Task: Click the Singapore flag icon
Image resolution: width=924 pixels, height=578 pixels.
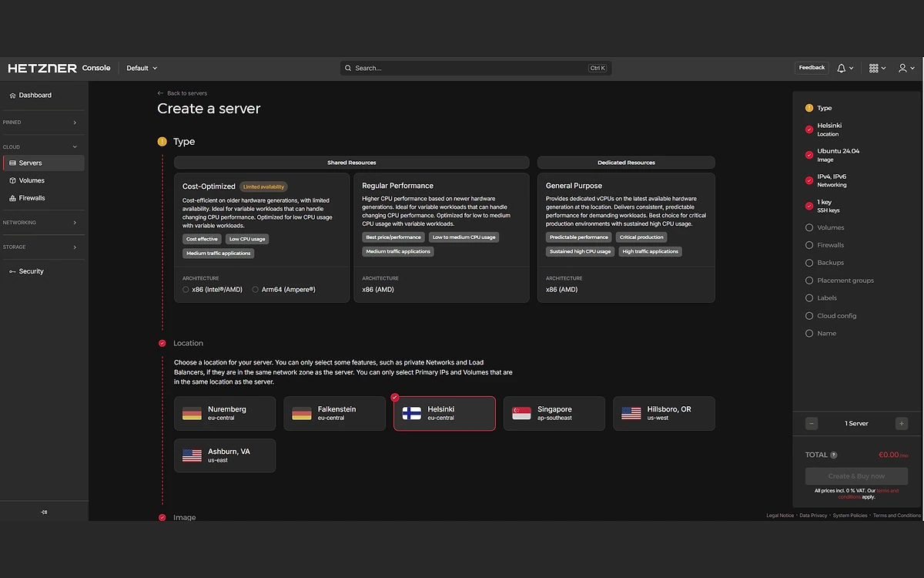Action: tap(522, 414)
